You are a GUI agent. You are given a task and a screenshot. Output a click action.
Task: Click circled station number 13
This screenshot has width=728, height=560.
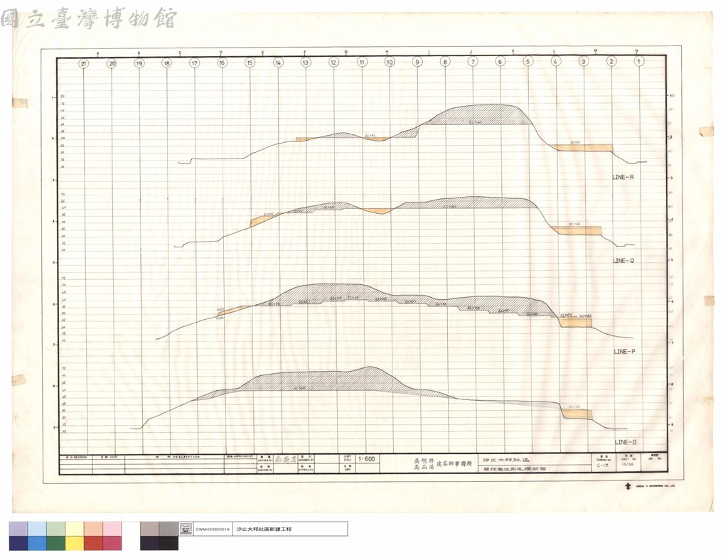click(x=305, y=62)
